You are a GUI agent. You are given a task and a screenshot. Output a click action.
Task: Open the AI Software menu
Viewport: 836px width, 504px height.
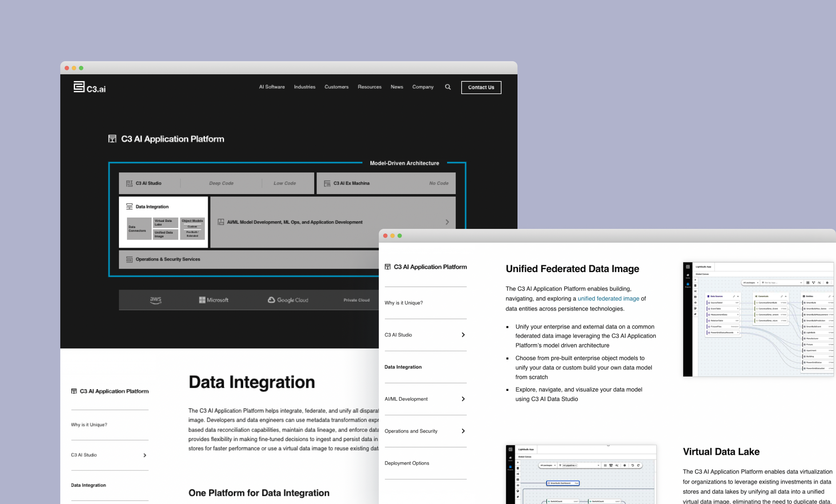[272, 87]
